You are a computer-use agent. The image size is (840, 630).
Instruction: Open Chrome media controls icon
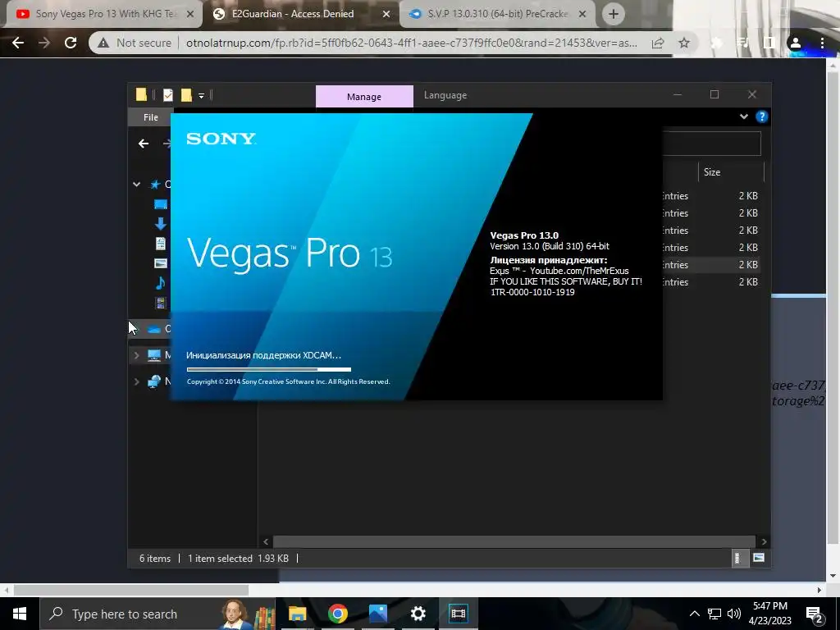(742, 43)
